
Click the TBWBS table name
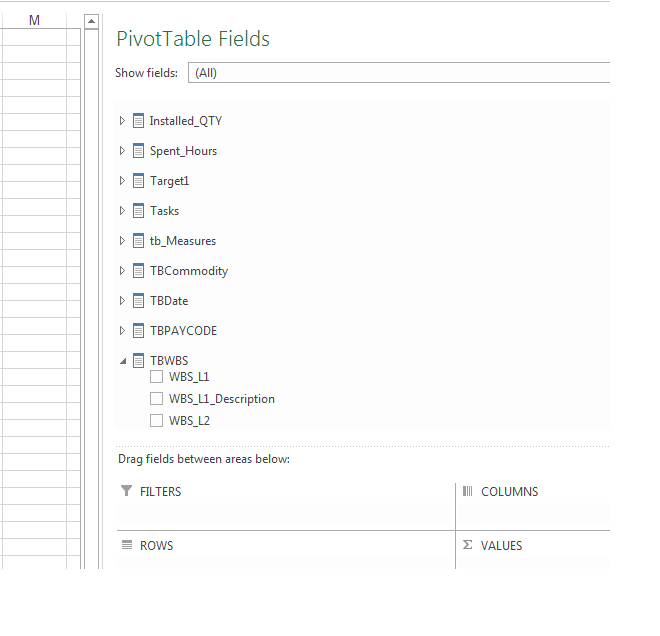169,361
